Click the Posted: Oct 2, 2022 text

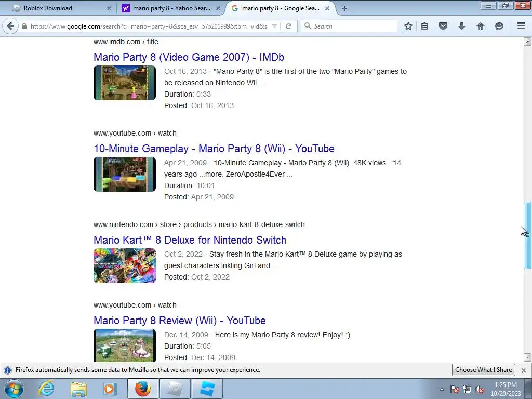(197, 277)
